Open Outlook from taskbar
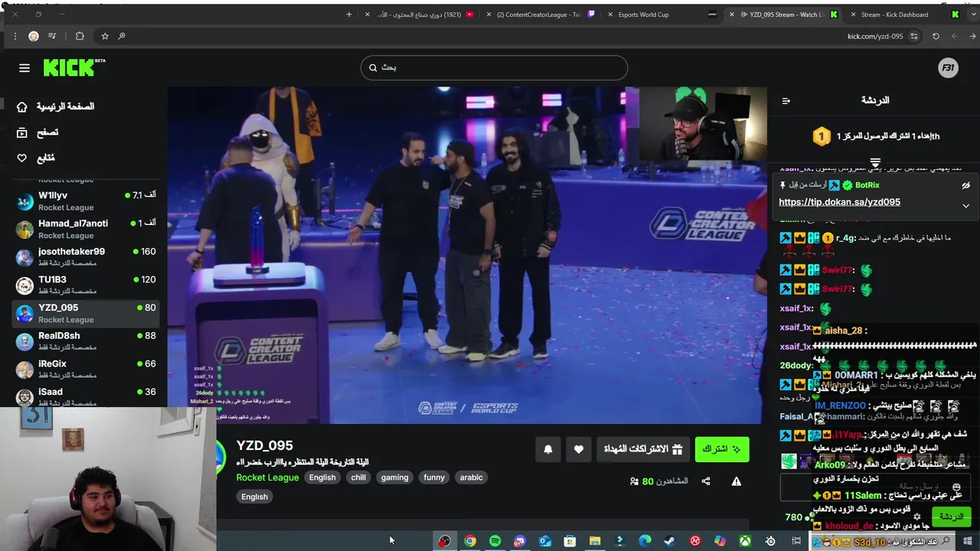Image resolution: width=980 pixels, height=551 pixels. tap(545, 541)
